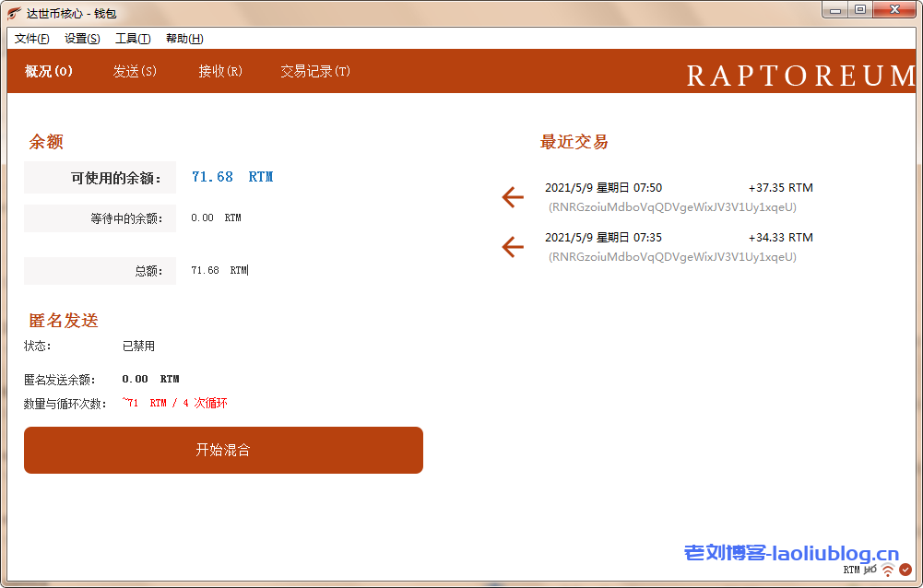Click the available balance 71.68 RTM value
The image size is (923, 588).
click(232, 177)
